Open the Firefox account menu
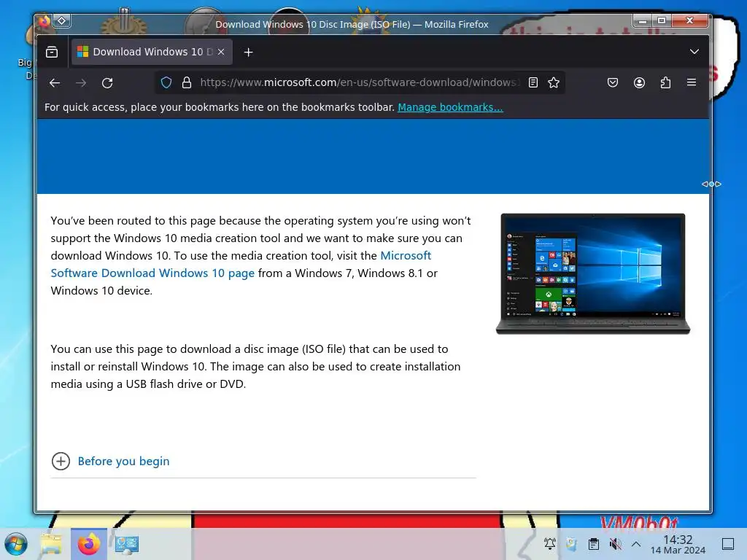The image size is (747, 560). pos(639,82)
